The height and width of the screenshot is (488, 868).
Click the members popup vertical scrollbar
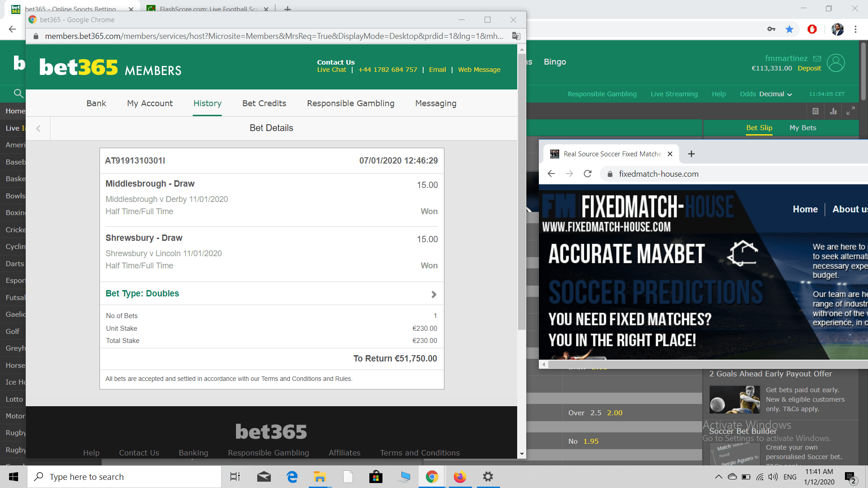click(522, 192)
